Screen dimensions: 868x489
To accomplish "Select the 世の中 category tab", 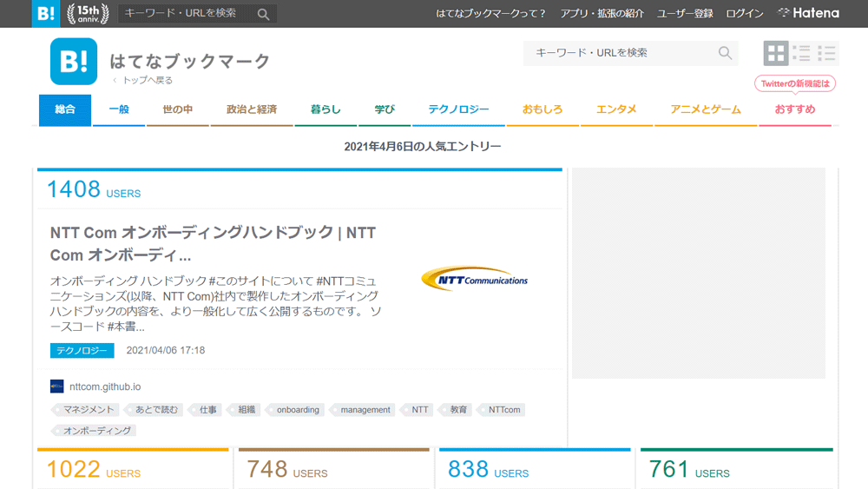I will 178,109.
